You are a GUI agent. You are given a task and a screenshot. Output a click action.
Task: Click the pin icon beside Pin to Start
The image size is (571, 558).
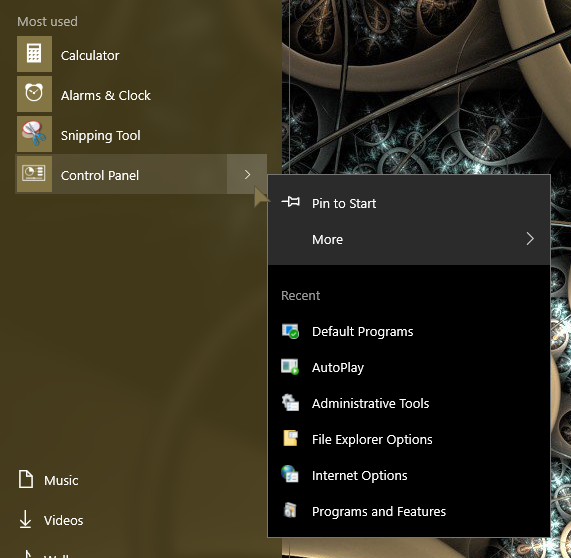[x=291, y=201]
